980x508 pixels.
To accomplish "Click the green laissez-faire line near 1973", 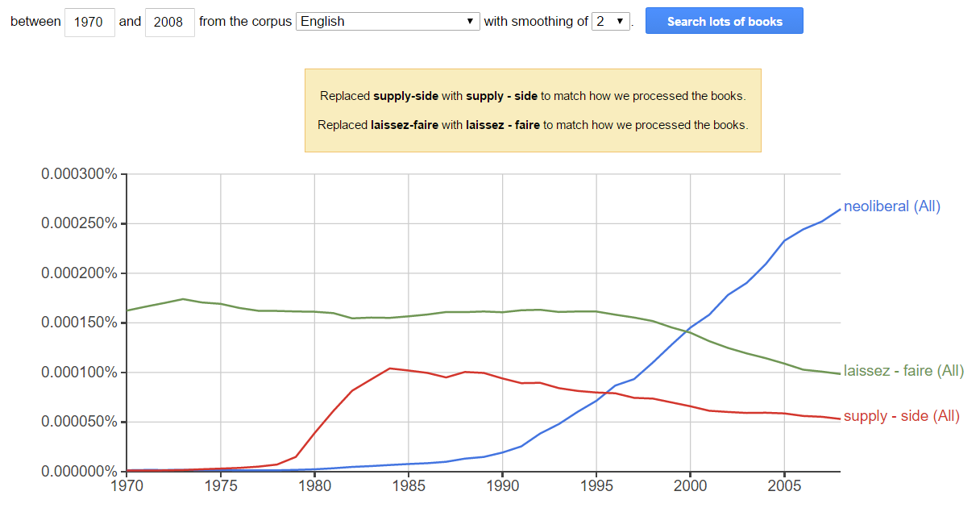I will point(183,299).
